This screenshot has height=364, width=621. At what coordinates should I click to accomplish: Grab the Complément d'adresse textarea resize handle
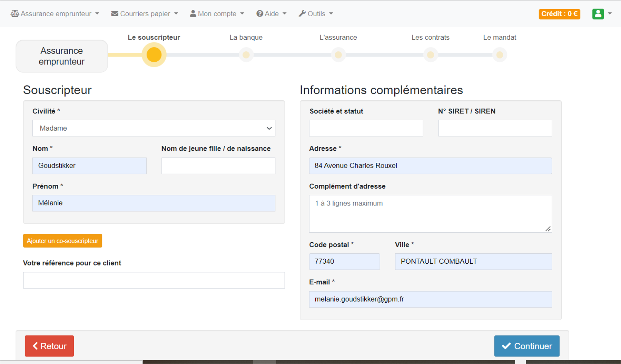tap(548, 229)
